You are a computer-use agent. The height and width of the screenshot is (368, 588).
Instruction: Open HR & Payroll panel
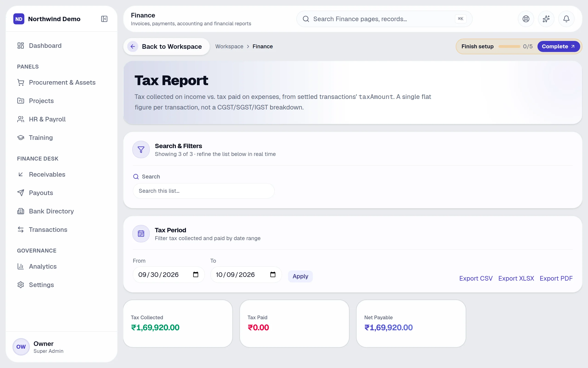pos(62,119)
